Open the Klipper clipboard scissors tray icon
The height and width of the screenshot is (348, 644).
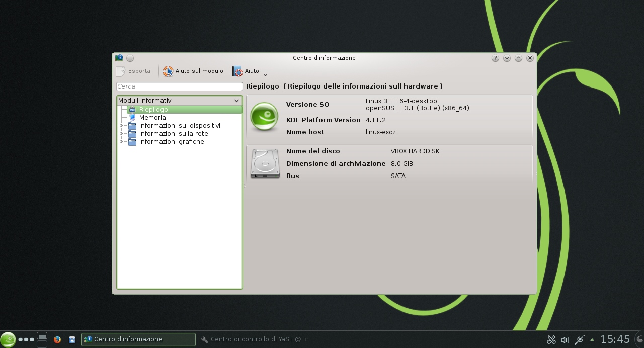[551, 340]
